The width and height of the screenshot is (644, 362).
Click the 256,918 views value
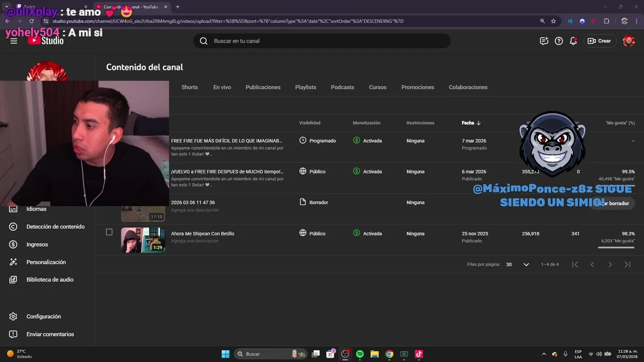tap(530, 234)
